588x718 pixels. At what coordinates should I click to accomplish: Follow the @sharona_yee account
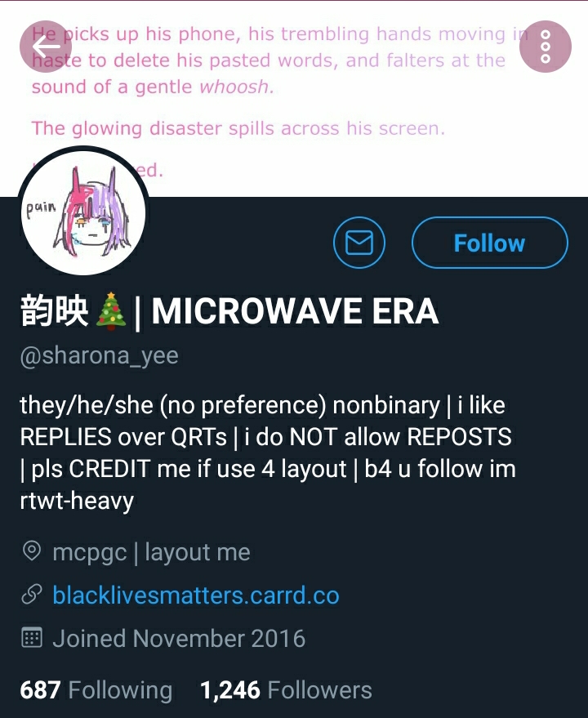tap(489, 243)
